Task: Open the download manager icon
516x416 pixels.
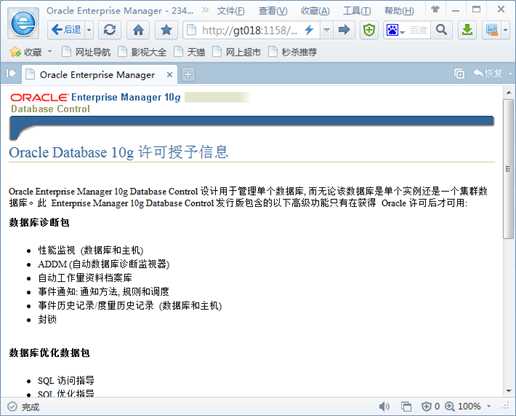Action: click(467, 30)
